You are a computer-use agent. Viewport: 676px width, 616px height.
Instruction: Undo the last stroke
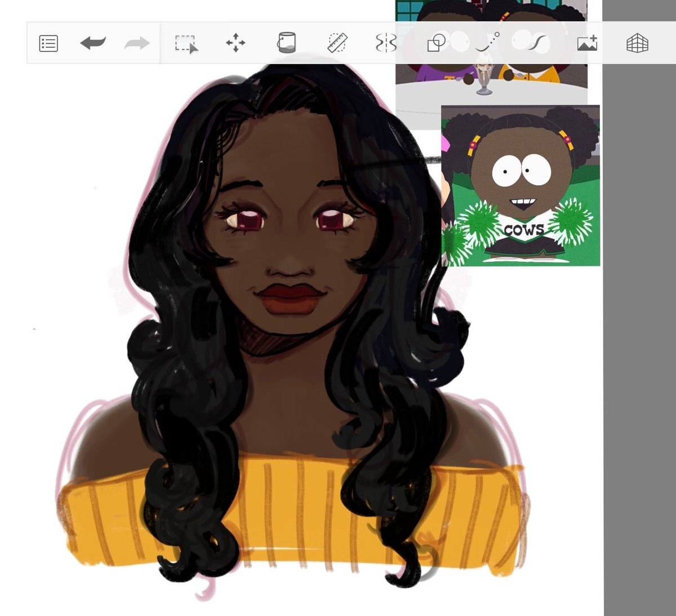coord(93,43)
